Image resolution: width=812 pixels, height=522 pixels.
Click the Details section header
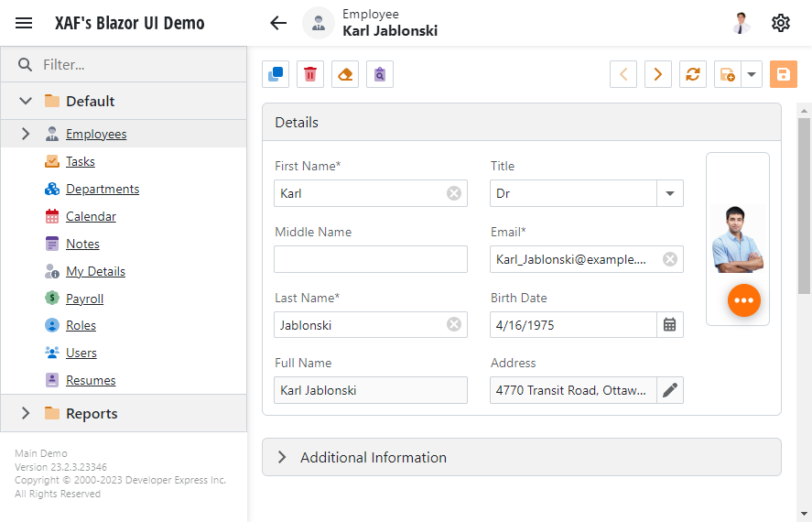(522, 122)
